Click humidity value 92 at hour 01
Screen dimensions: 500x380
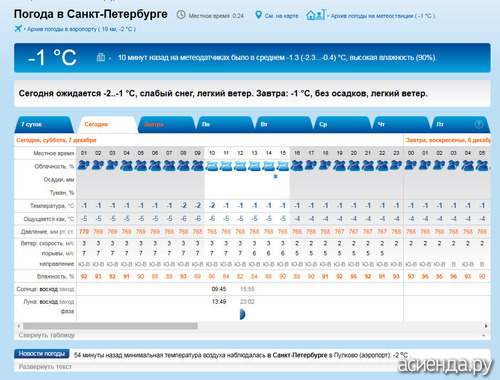pos(84,276)
